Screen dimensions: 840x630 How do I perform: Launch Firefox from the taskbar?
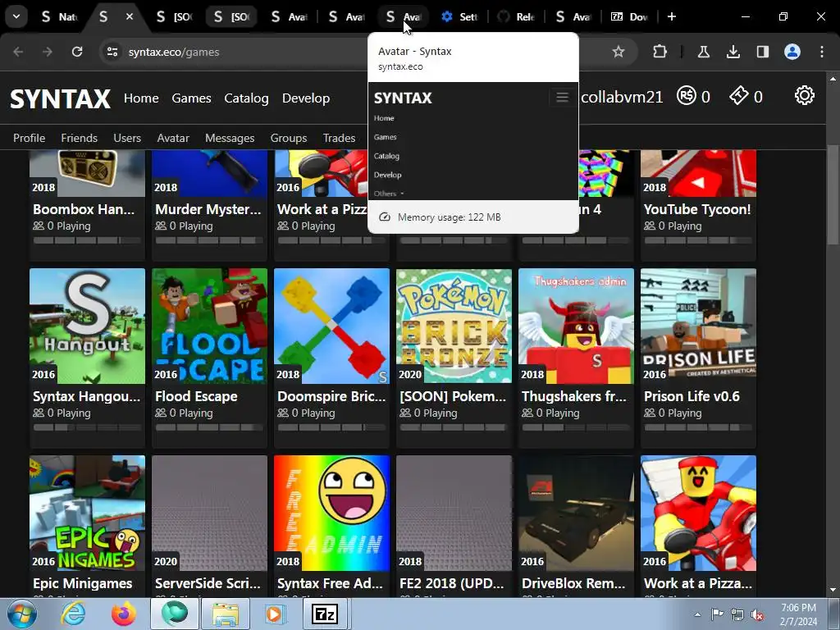tap(124, 614)
